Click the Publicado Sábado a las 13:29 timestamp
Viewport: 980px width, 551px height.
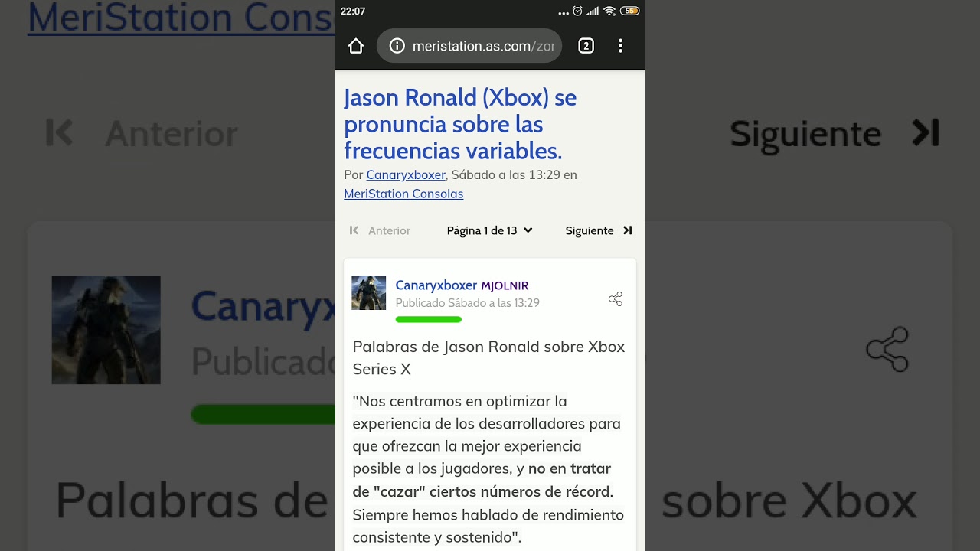click(x=467, y=303)
